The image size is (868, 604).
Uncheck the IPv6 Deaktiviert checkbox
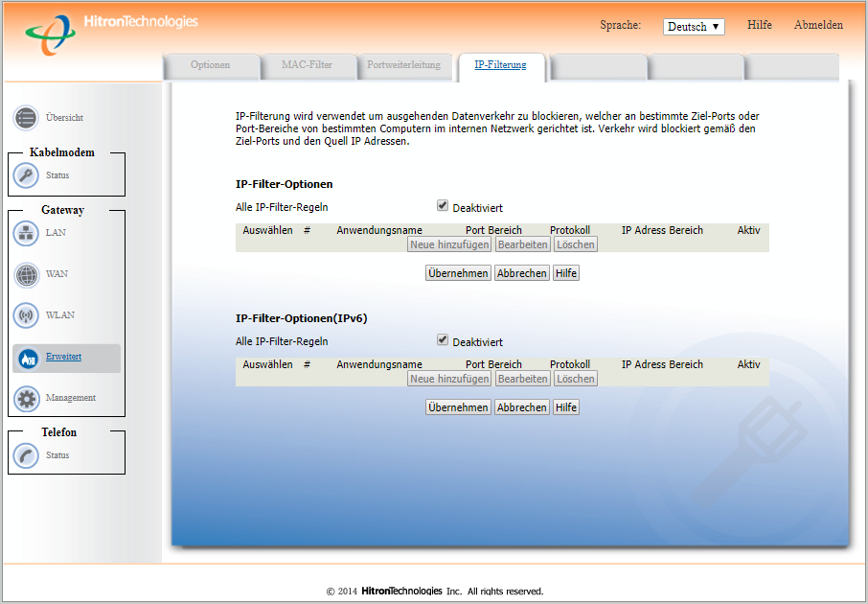point(443,339)
